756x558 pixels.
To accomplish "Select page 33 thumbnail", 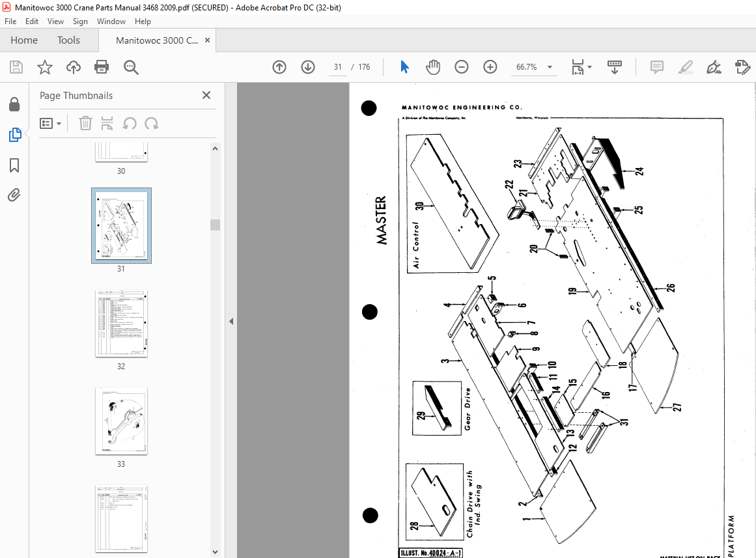I will coord(122,421).
